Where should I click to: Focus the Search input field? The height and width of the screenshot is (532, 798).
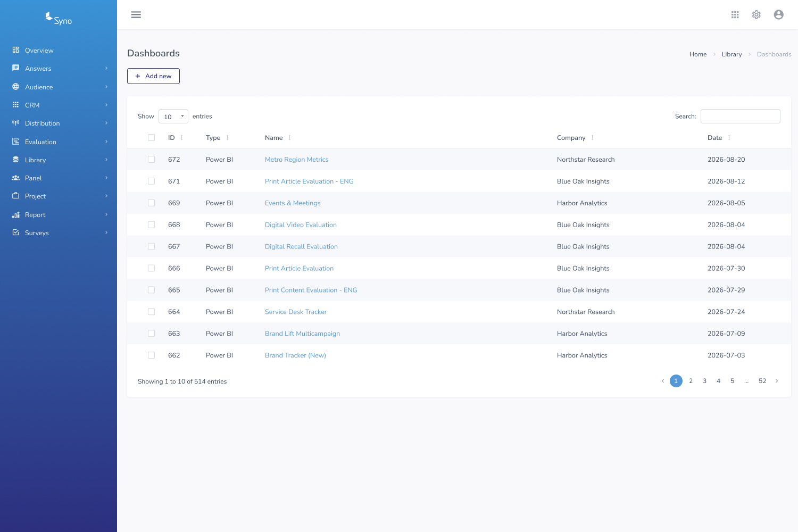(x=740, y=116)
